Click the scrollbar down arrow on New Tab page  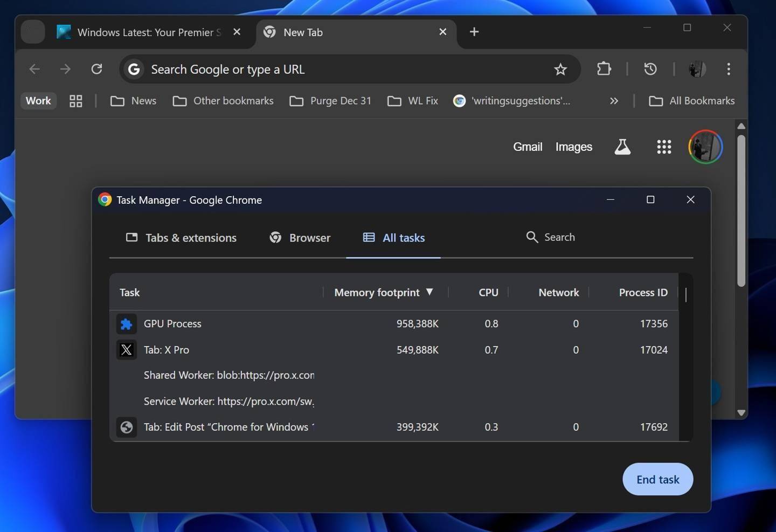pos(741,413)
